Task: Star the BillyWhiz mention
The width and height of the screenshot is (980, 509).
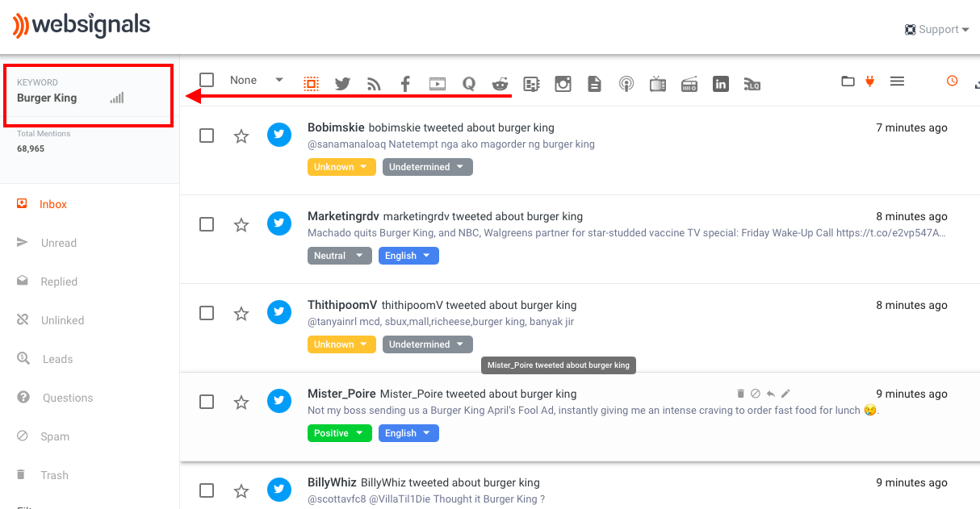Action: tap(241, 491)
